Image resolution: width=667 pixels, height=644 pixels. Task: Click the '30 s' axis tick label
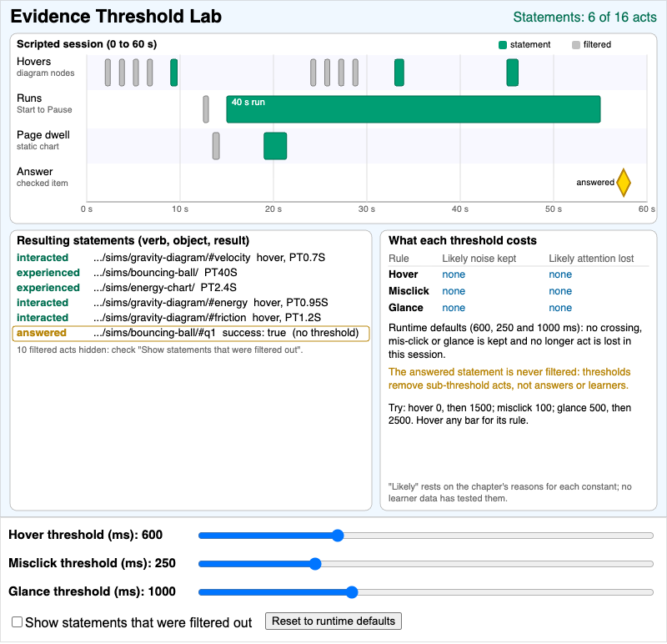pos(367,209)
